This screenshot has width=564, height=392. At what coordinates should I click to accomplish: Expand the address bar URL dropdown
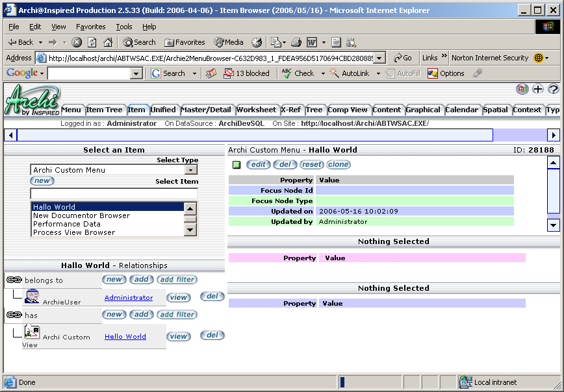pos(379,58)
